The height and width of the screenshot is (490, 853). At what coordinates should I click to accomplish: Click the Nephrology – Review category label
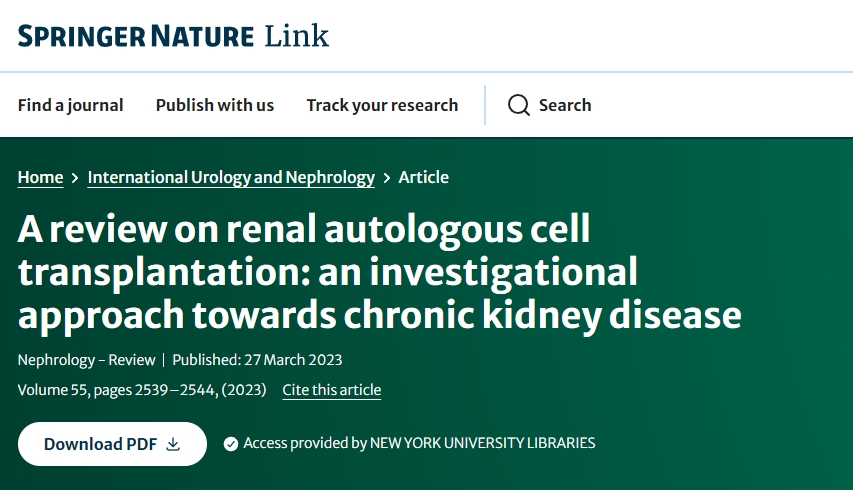click(87, 360)
